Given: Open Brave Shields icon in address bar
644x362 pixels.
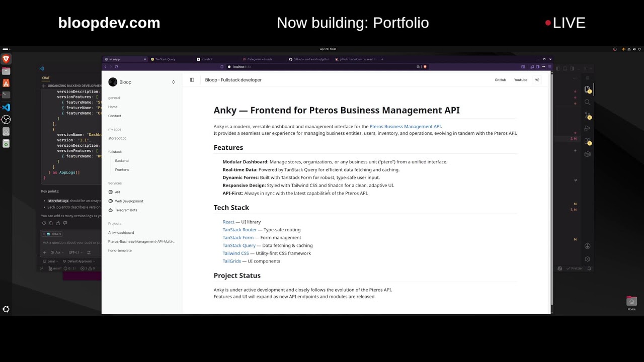Looking at the screenshot, I should point(425,67).
